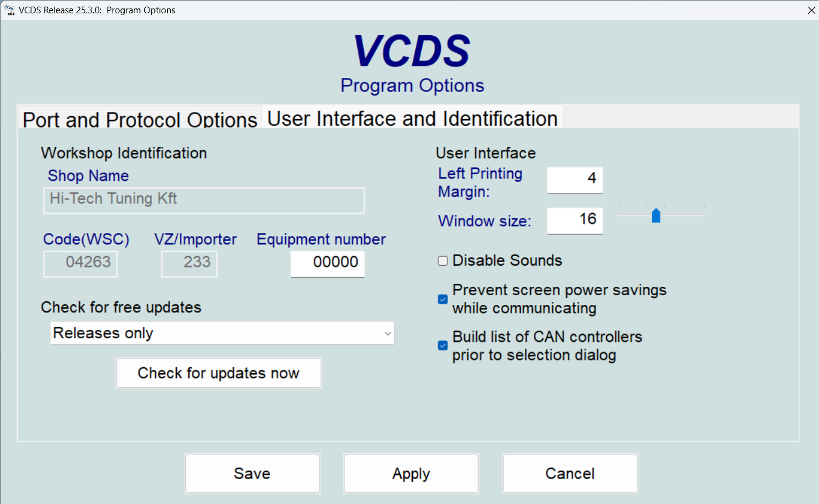Click the Window size value field
This screenshot has width=819, height=504.
pos(575,220)
